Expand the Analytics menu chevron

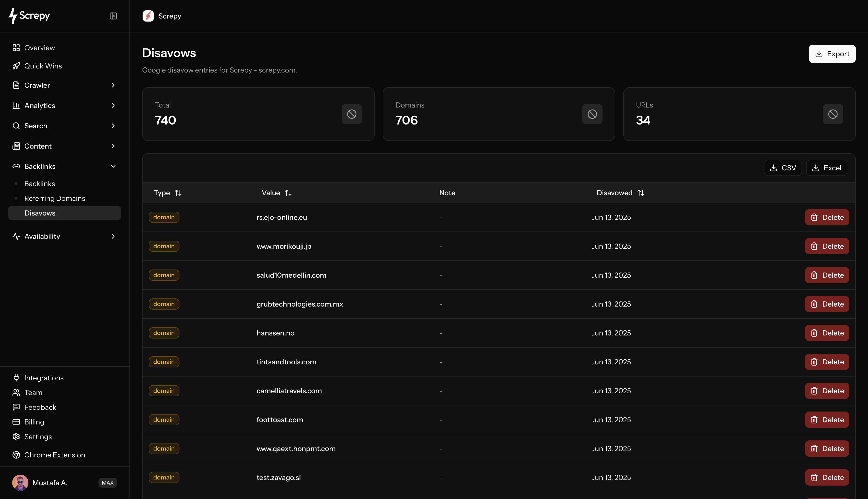113,105
